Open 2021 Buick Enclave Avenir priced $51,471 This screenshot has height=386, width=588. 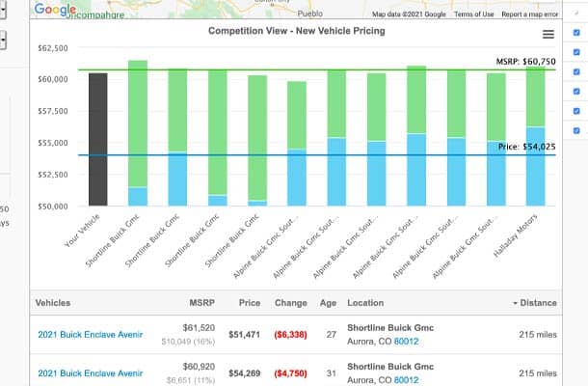pos(91,335)
